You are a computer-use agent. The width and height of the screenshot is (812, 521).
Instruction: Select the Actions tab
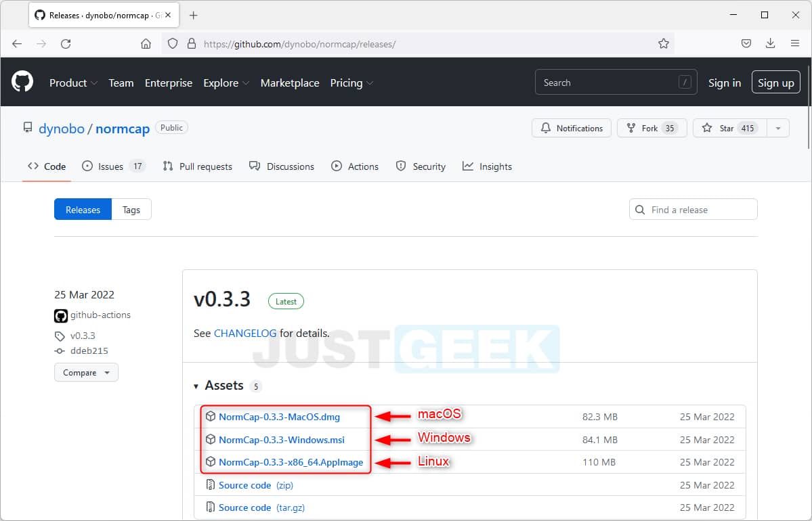pos(355,166)
